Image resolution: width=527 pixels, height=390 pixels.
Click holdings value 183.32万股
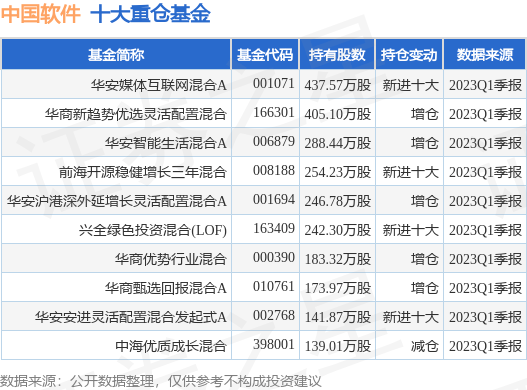(x=338, y=259)
